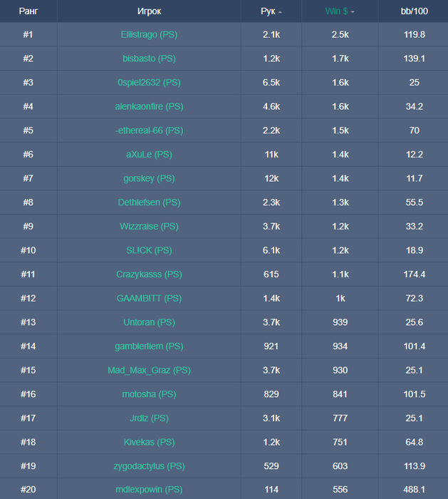View 0spiel2632 (PS) player stats
Image resolution: width=448 pixels, height=499 pixels.
(149, 83)
